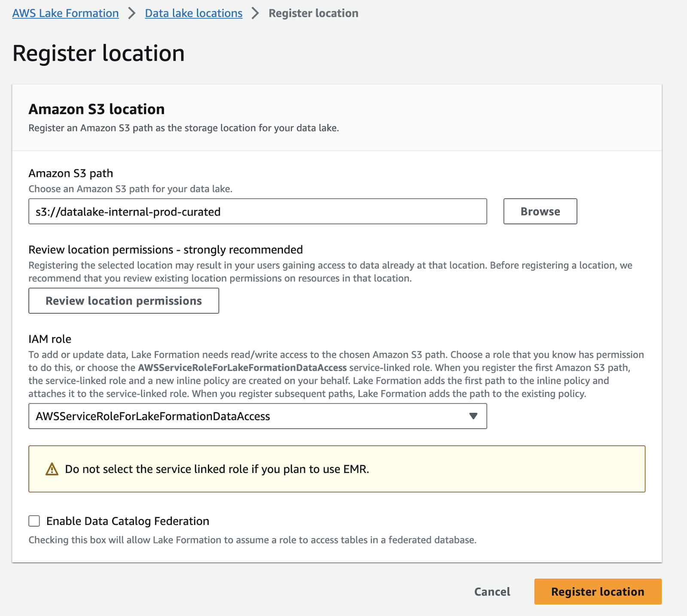Enable the Data Catalog Federation checkbox
The image size is (687, 616).
pos(34,521)
